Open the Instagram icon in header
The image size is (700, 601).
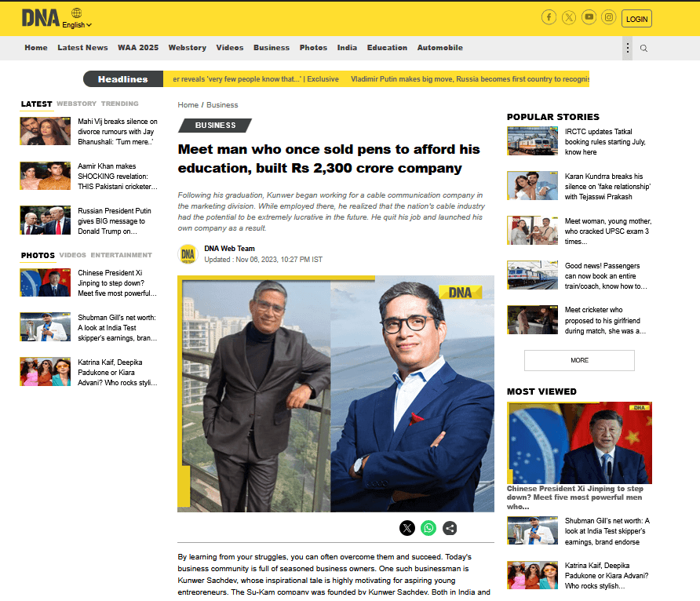[608, 17]
